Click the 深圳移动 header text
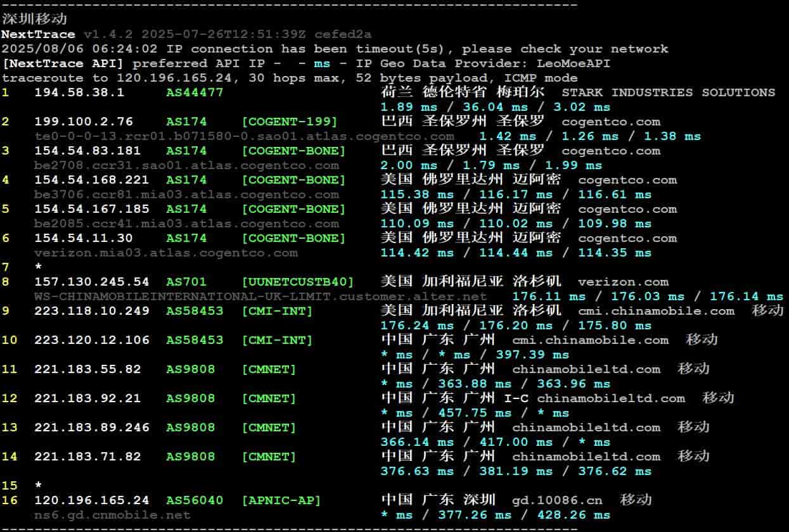Screen dimensions: 789x532 click(x=34, y=20)
